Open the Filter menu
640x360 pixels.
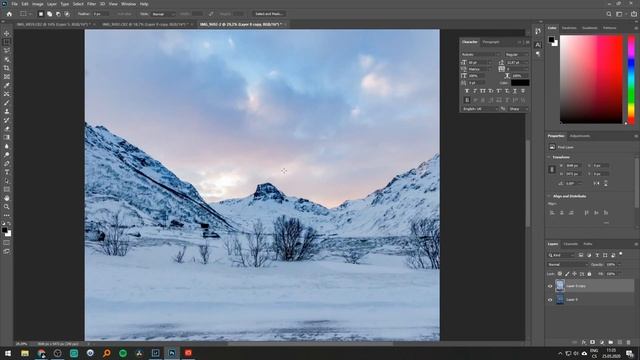click(92, 4)
